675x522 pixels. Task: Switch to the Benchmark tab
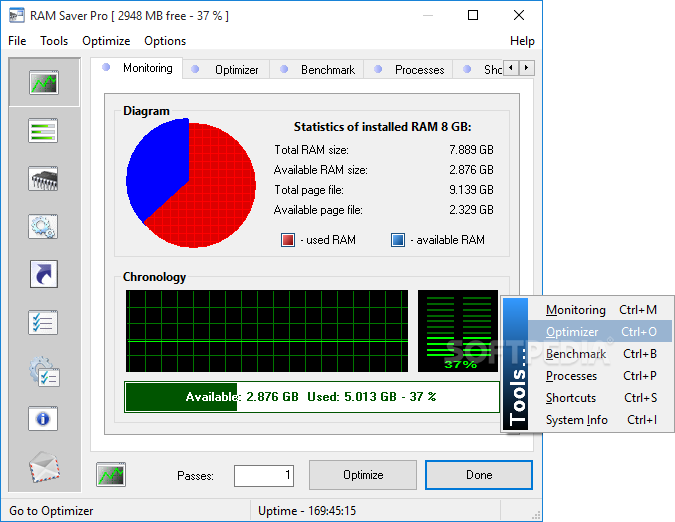[317, 70]
